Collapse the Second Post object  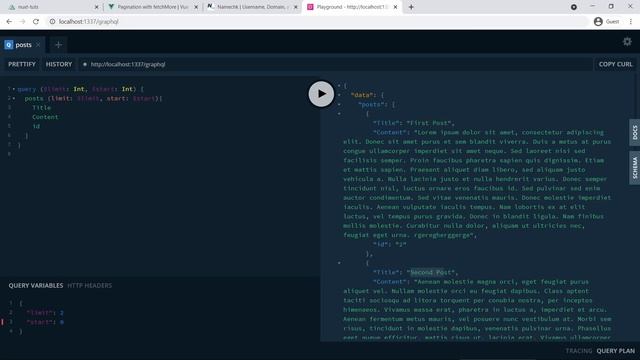(339, 263)
